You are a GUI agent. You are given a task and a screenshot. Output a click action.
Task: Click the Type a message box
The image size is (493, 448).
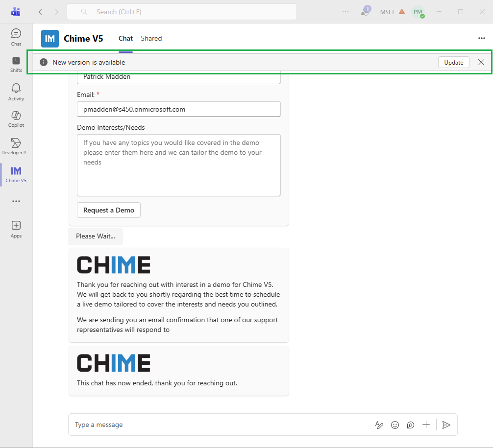[x=220, y=425]
